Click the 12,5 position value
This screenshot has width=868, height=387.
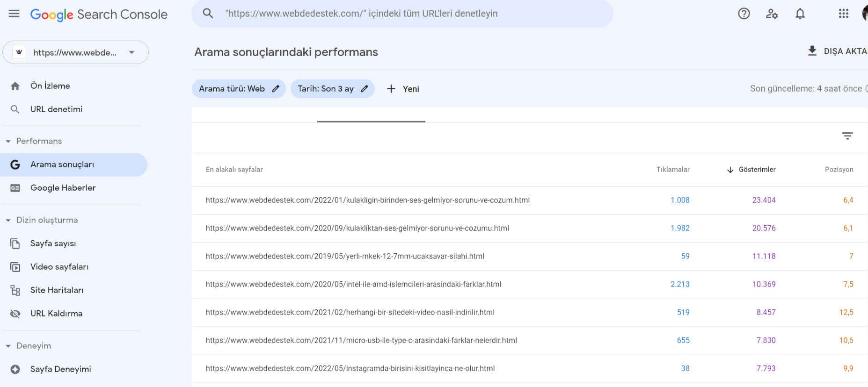(846, 312)
